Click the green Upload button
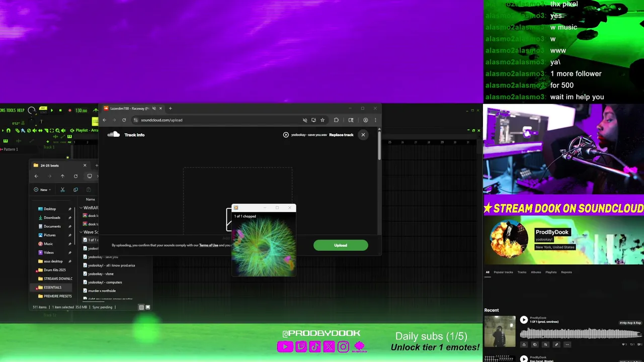 [341, 245]
